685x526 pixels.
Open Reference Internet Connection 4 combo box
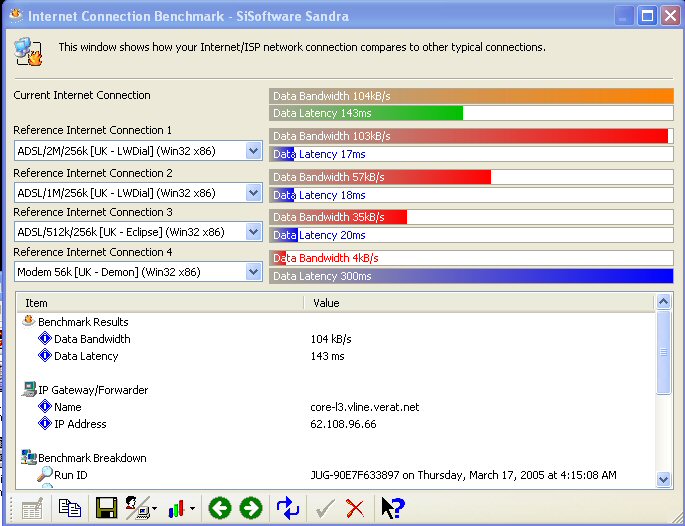coord(252,272)
